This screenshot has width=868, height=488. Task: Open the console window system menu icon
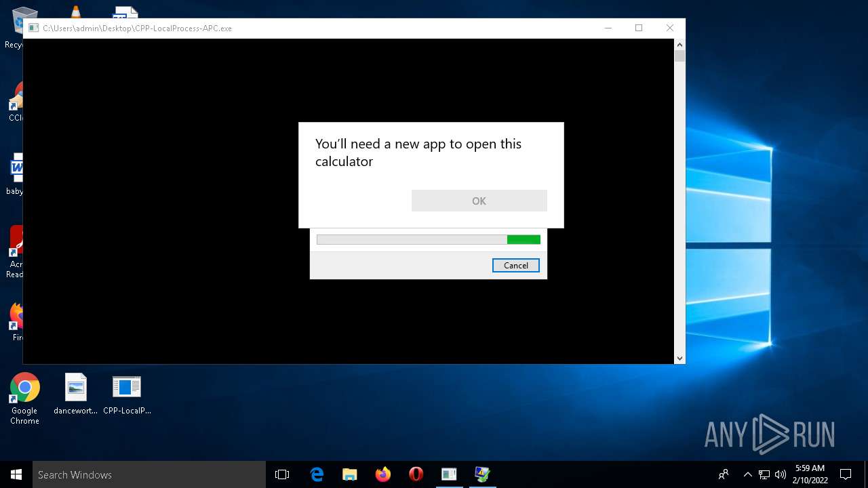point(33,28)
